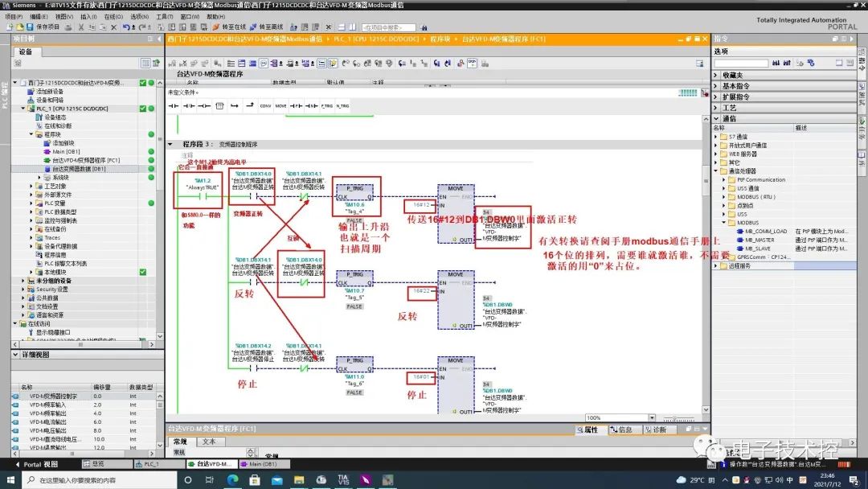The image size is (868, 489).
Task: Open the 项目(P) menu
Action: coord(14,17)
